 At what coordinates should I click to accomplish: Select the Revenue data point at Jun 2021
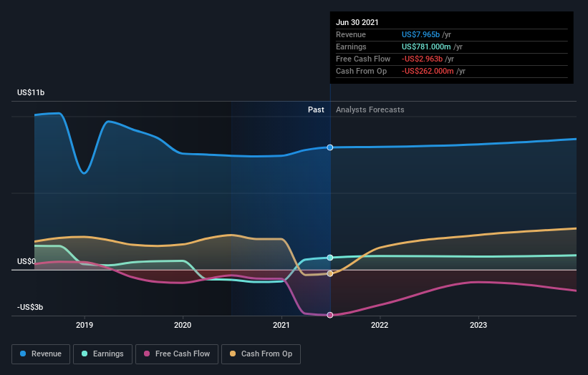pyautogui.click(x=330, y=147)
